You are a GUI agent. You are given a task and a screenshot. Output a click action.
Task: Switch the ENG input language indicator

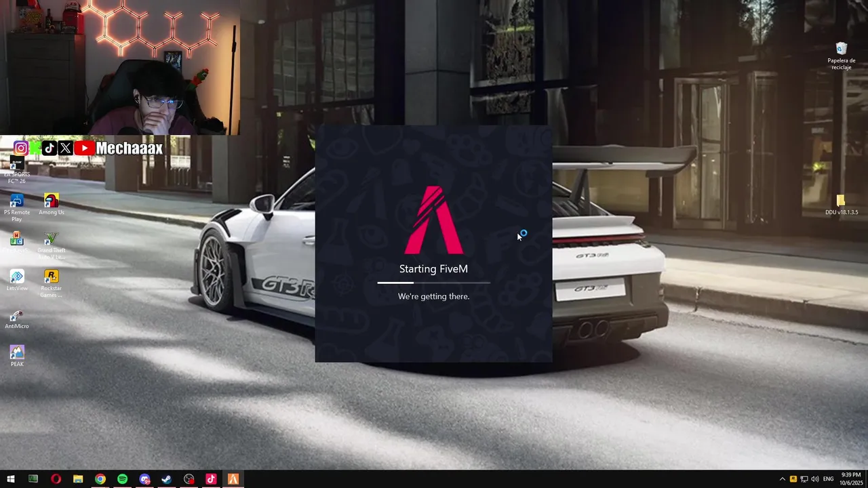tap(828, 479)
